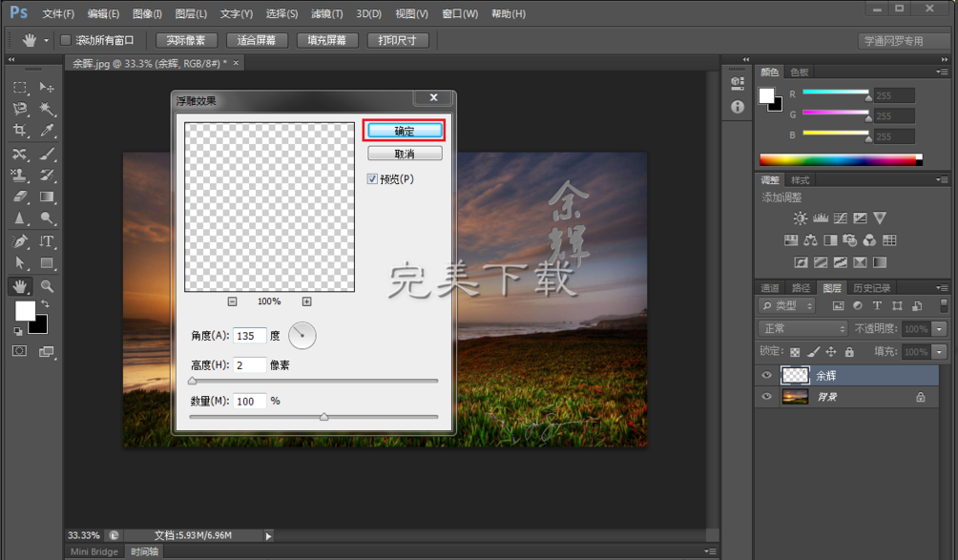Image resolution: width=958 pixels, height=560 pixels.
Task: Open the blend mode 正常 dropdown
Action: pyautogui.click(x=800, y=328)
